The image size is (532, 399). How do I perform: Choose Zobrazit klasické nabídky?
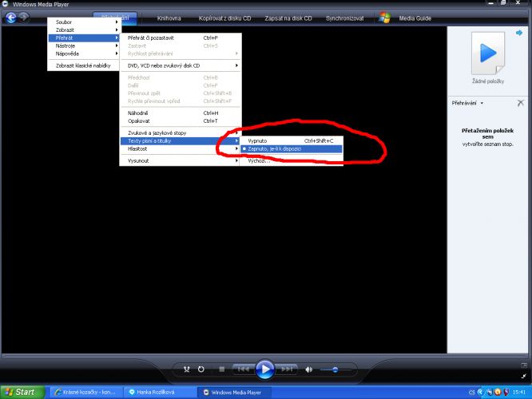coord(83,65)
